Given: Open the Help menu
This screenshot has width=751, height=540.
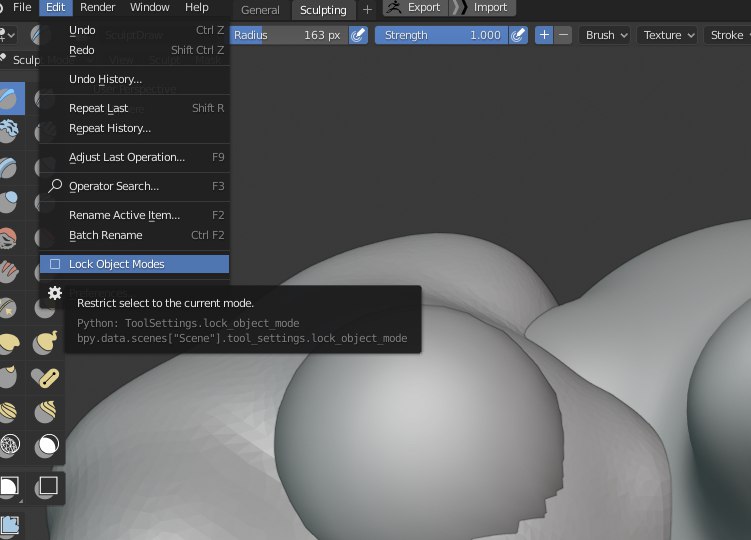Looking at the screenshot, I should pos(196,7).
